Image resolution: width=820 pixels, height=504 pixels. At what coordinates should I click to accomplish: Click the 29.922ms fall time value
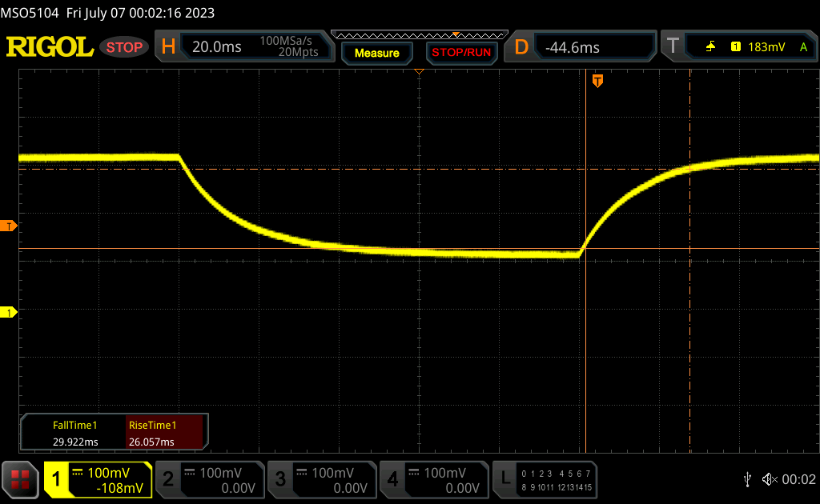[75, 442]
